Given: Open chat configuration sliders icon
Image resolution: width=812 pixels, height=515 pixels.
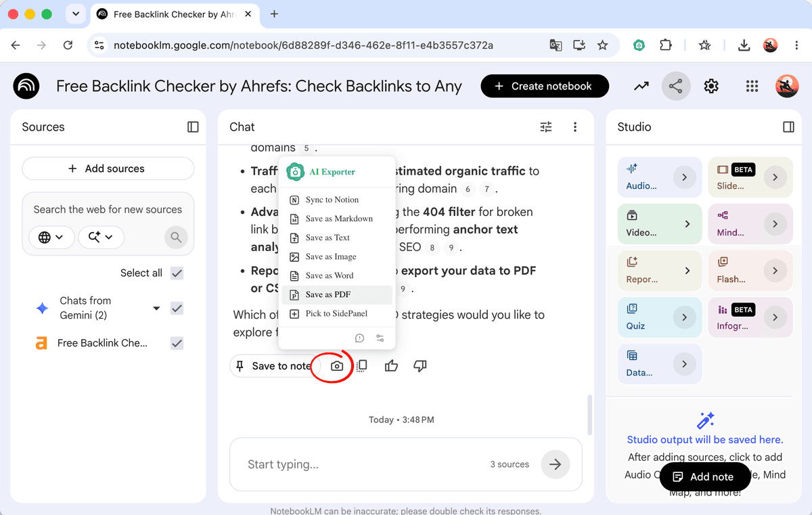Looking at the screenshot, I should 546,127.
